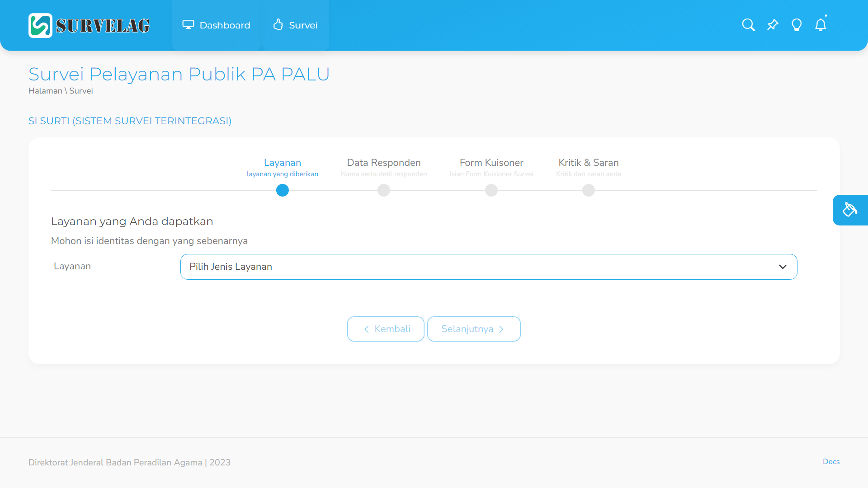The height and width of the screenshot is (488, 868).
Task: Click the Data Responden step label
Action: (384, 163)
